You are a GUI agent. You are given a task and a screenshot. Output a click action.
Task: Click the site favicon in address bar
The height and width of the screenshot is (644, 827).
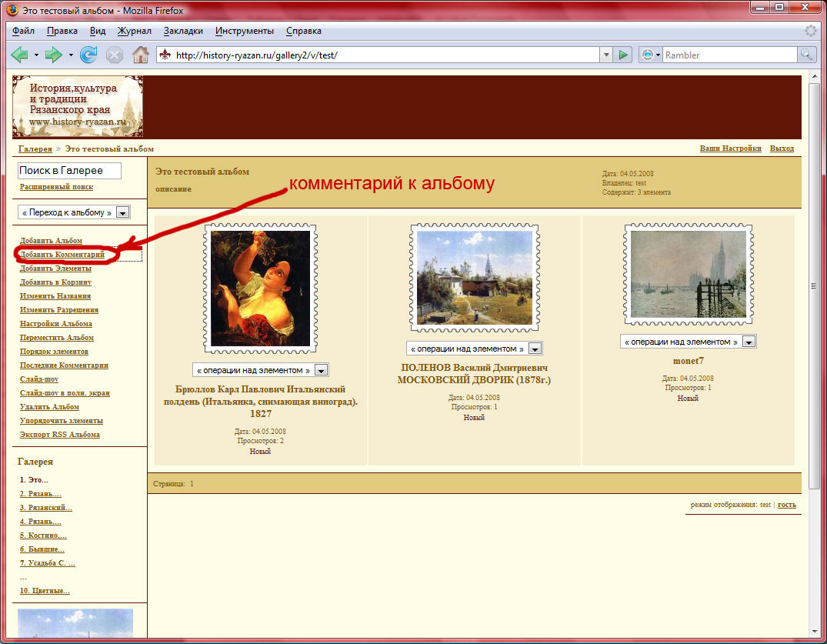(165, 55)
